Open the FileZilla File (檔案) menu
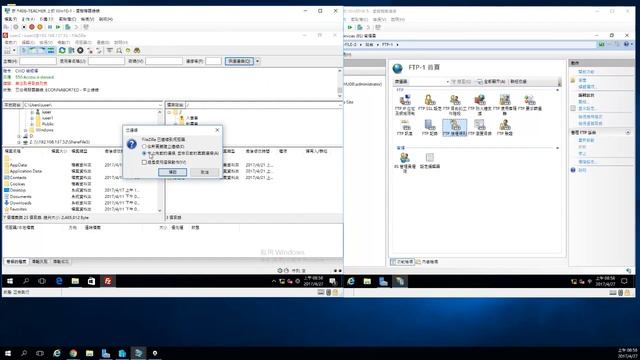The width and height of the screenshot is (640, 360). [10, 42]
